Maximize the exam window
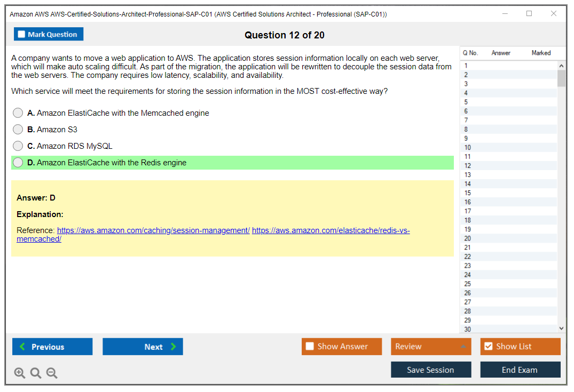 tap(529, 14)
